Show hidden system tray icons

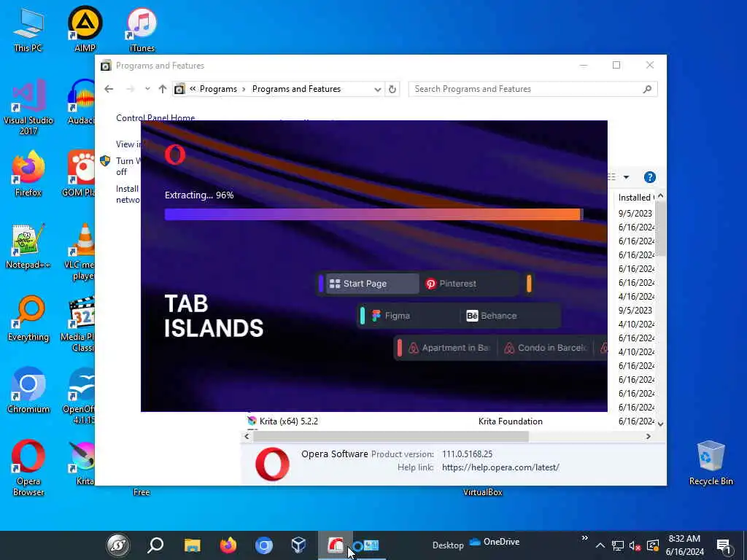[600, 545]
